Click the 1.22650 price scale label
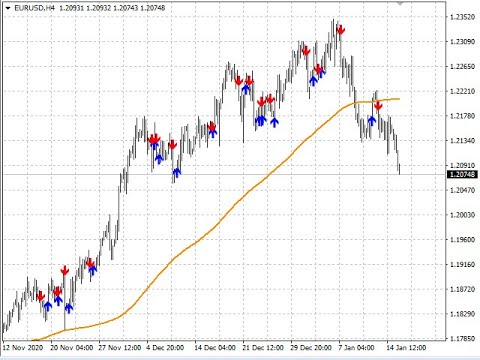 point(462,66)
